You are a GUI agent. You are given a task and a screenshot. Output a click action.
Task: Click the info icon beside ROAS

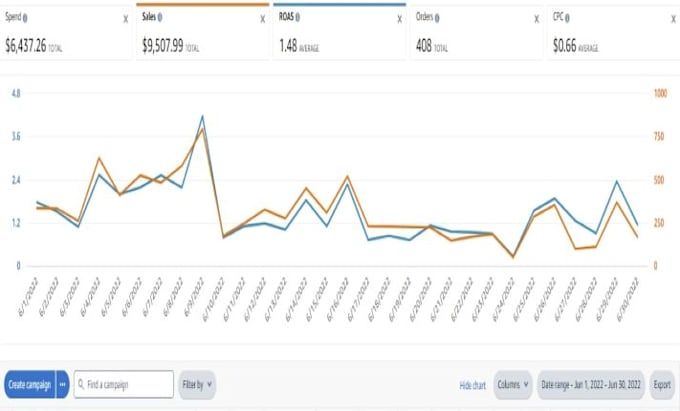298,18
